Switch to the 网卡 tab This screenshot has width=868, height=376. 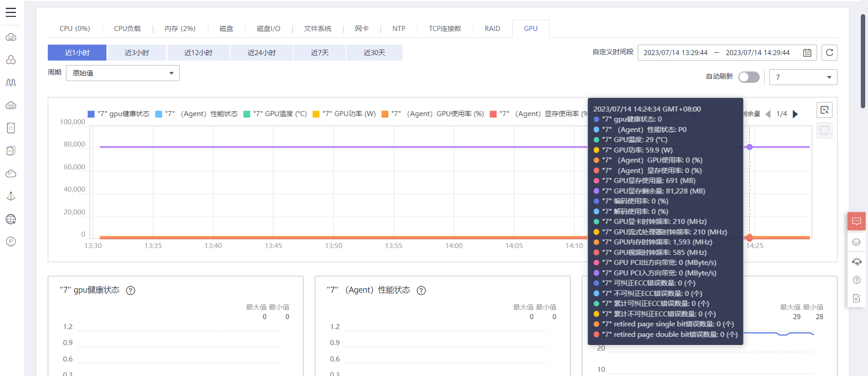[362, 28]
